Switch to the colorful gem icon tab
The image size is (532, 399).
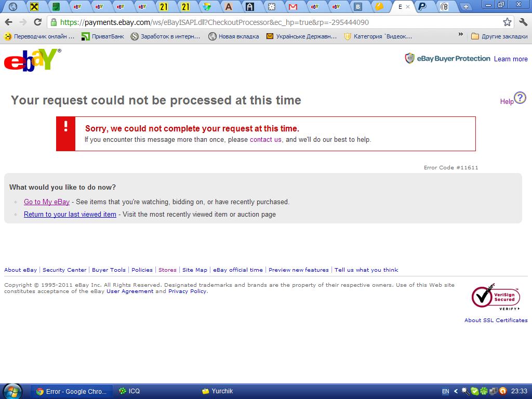coord(207,6)
